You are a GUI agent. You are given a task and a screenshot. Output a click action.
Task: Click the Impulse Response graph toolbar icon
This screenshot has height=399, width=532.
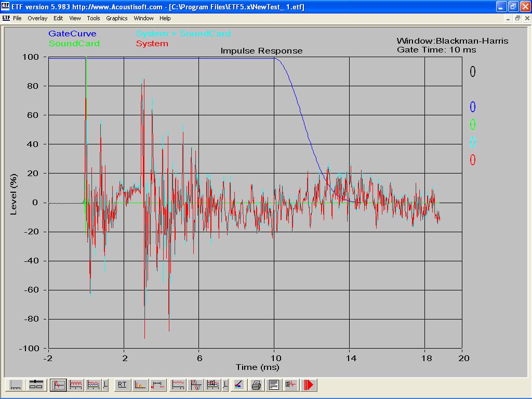coord(58,385)
